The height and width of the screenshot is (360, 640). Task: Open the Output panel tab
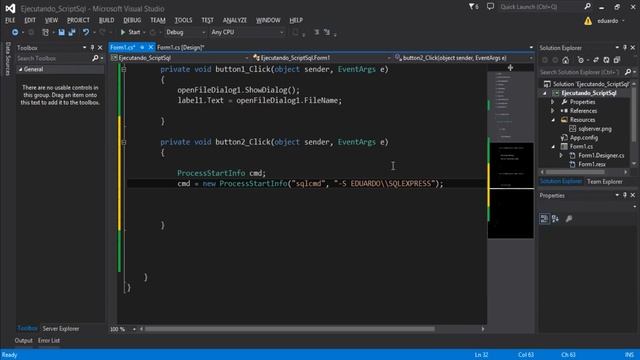tap(23, 340)
